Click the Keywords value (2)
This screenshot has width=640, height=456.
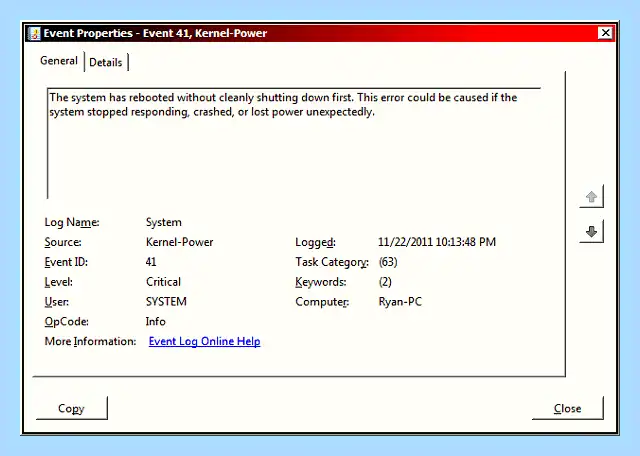385,282
